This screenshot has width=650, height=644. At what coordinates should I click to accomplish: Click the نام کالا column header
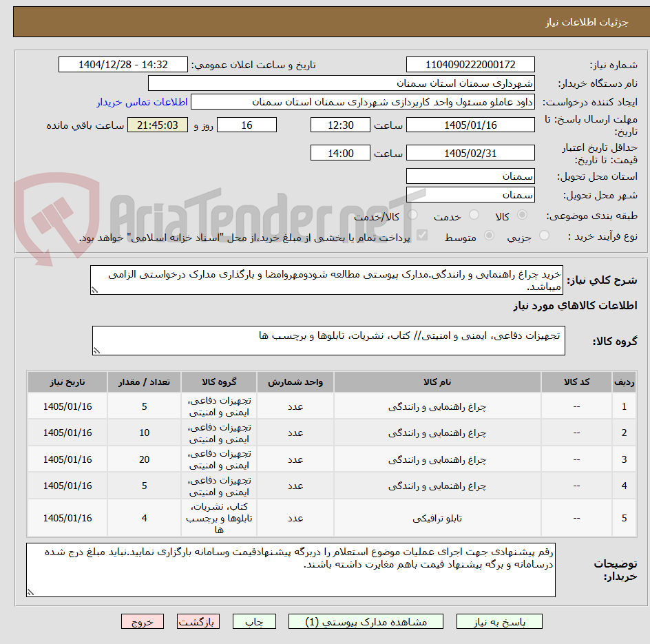437,382
